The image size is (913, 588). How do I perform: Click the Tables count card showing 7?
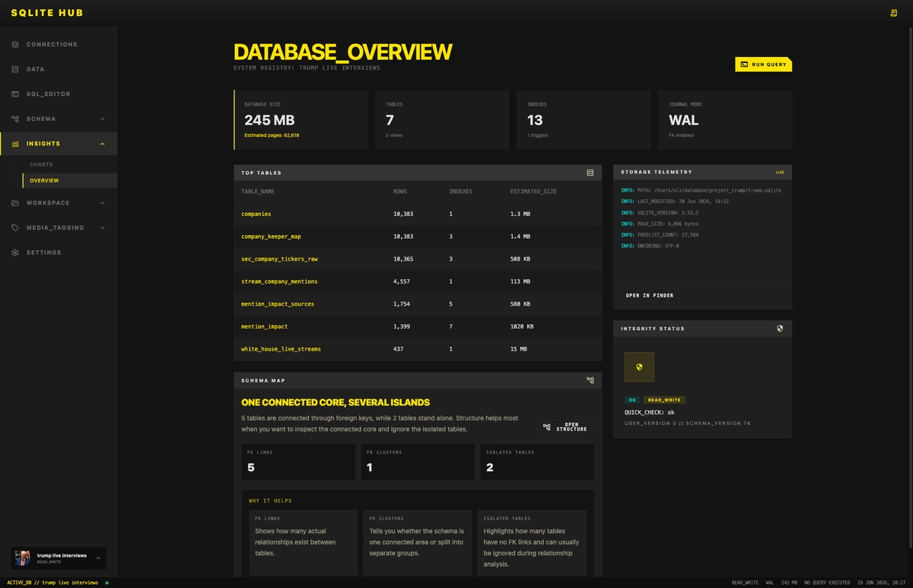tap(442, 120)
